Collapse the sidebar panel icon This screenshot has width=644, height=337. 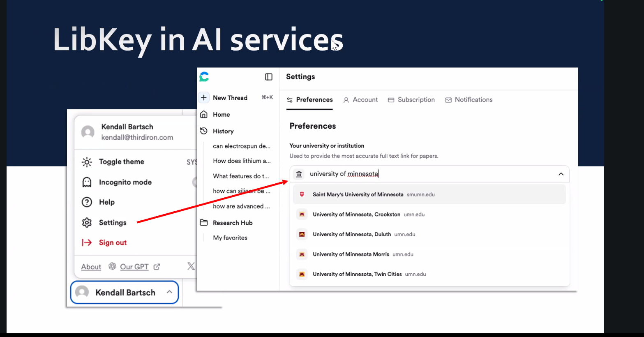269,77
